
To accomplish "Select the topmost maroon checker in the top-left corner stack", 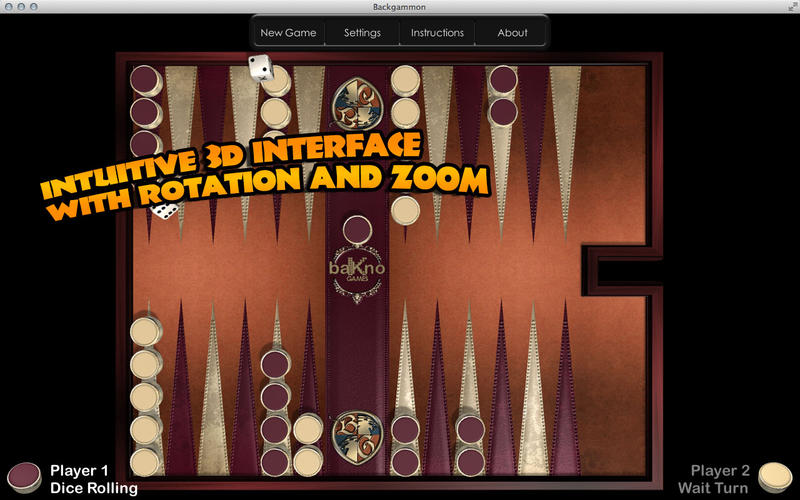I will pos(145,80).
